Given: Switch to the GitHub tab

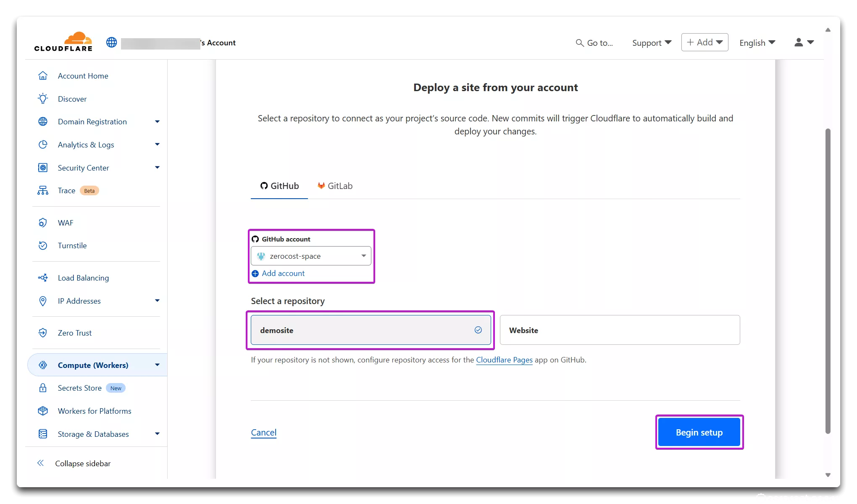Looking at the screenshot, I should tap(279, 186).
